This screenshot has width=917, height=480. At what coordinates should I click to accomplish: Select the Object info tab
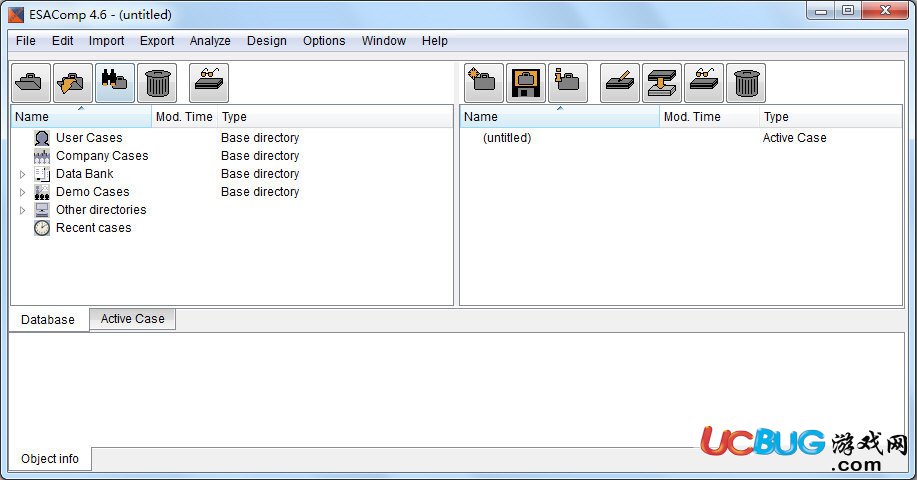50,459
